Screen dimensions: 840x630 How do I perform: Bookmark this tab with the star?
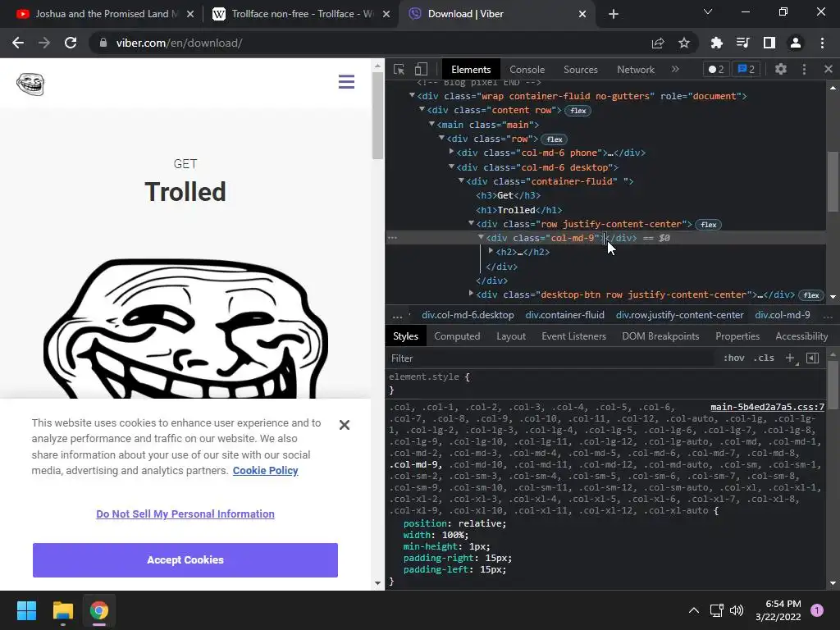pyautogui.click(x=684, y=43)
